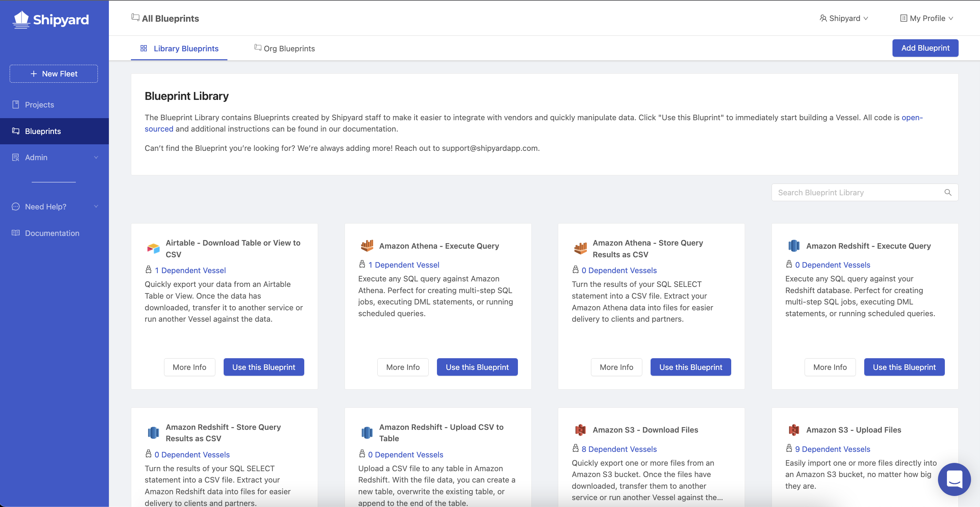Click the Shipyard organization user icon
This screenshot has height=507, width=980.
click(823, 18)
